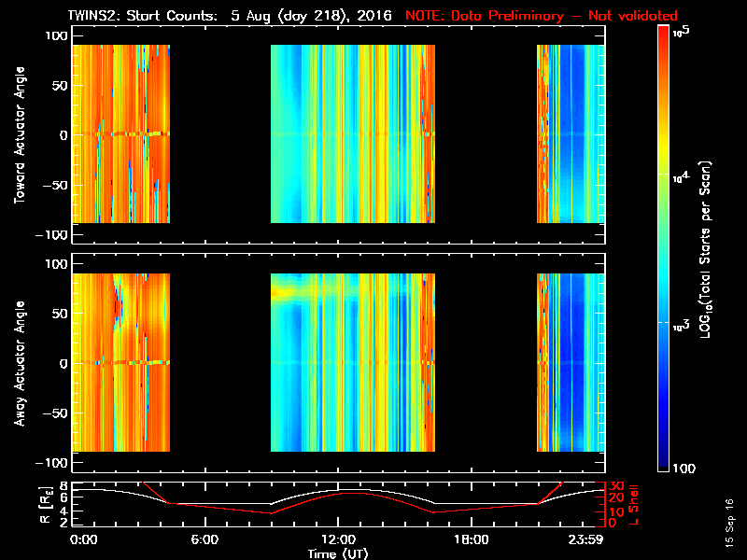Click the Toward panel's middle data block around 12:00
Image resolution: width=747 pixels, height=560 pixels.
(353, 133)
